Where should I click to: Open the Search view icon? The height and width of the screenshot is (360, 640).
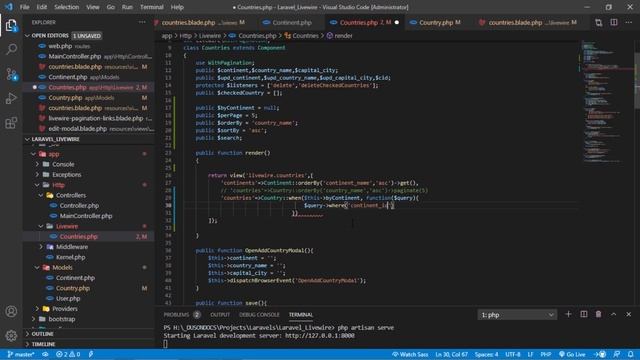coord(11,49)
